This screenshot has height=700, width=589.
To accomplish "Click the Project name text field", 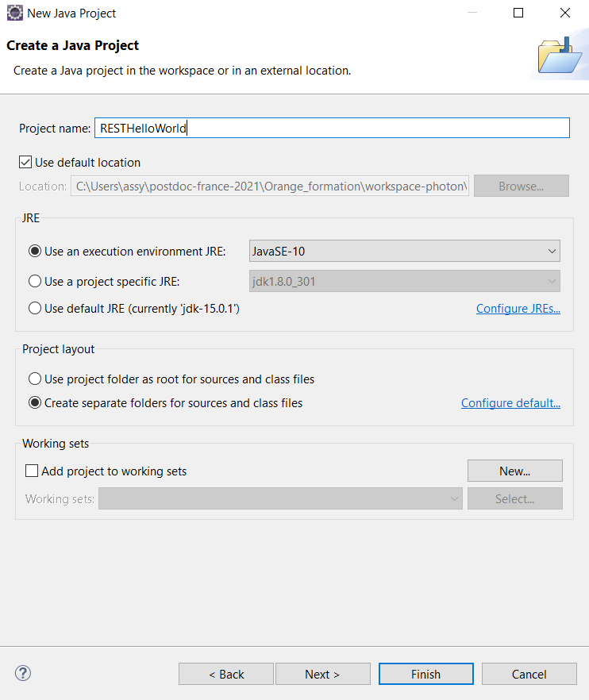I will (x=331, y=129).
